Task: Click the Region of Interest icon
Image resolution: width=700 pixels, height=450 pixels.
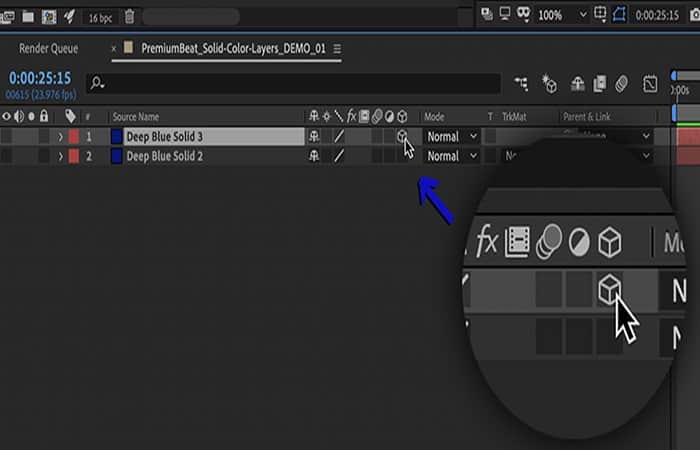Action: pyautogui.click(x=600, y=13)
